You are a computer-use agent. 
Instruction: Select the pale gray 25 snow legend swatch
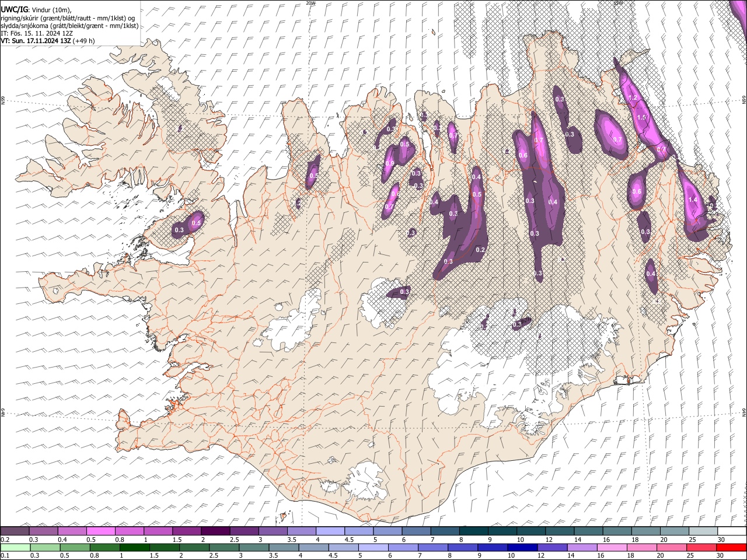pyautogui.click(x=703, y=531)
